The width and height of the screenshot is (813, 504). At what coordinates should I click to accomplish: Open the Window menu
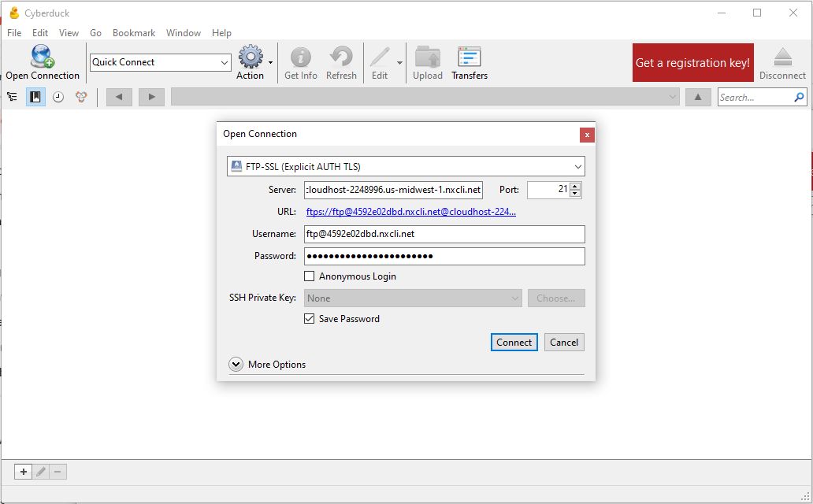183,32
